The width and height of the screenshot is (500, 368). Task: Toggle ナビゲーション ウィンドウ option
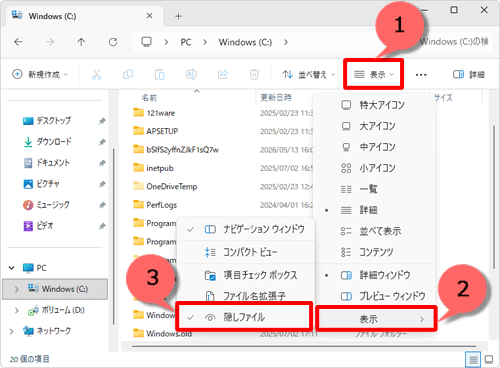246,229
